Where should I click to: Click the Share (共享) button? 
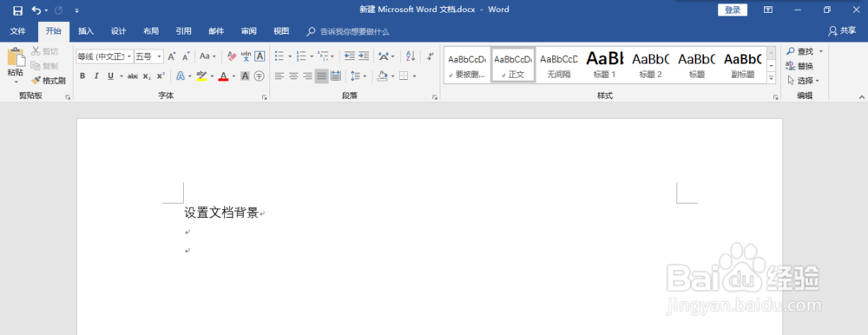point(842,31)
